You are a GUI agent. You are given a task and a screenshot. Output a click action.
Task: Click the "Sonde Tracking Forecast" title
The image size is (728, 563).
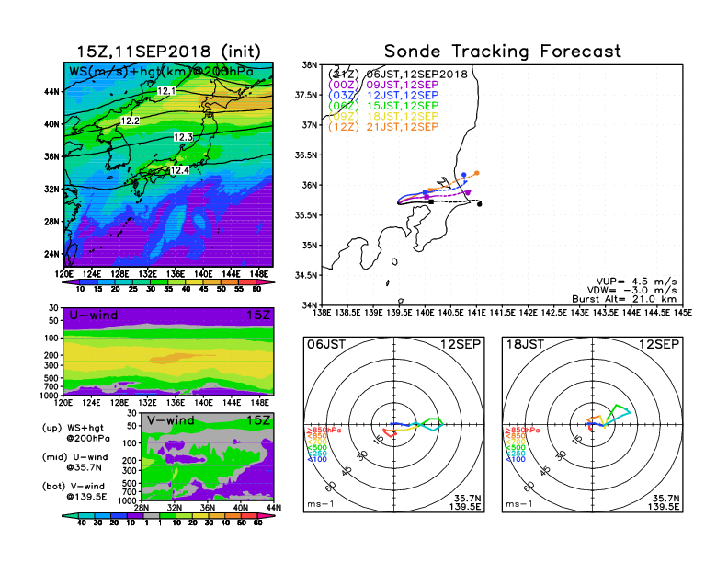click(x=503, y=52)
